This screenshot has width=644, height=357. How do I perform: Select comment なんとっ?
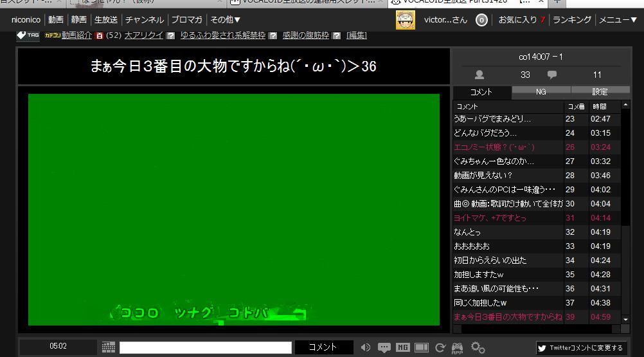coord(537,232)
